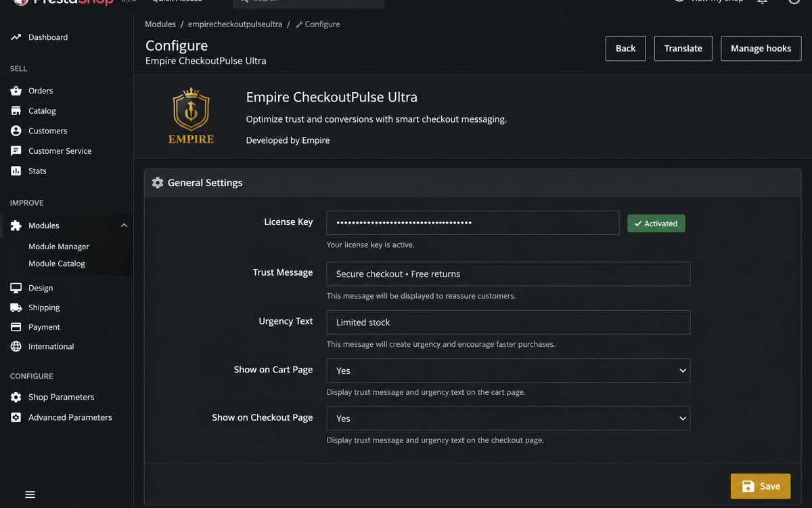Open Customer Service chat icon
This screenshot has width=812, height=508.
[x=16, y=151]
